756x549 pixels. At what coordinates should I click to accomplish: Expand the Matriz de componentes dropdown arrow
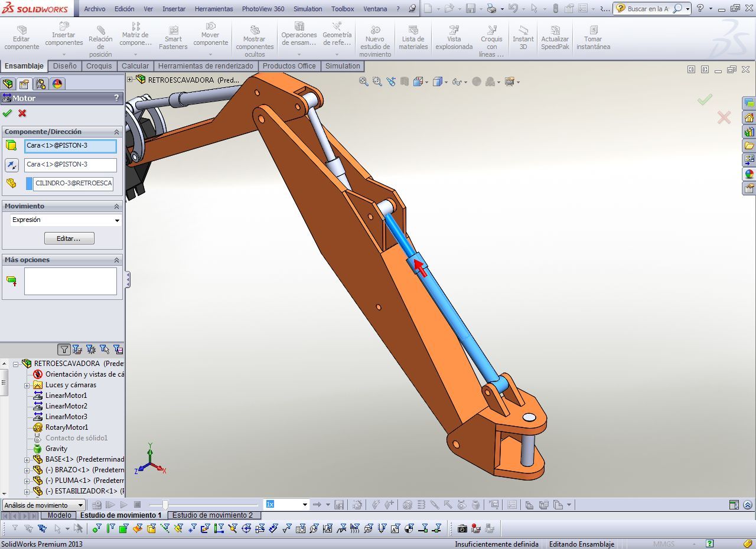(x=135, y=54)
